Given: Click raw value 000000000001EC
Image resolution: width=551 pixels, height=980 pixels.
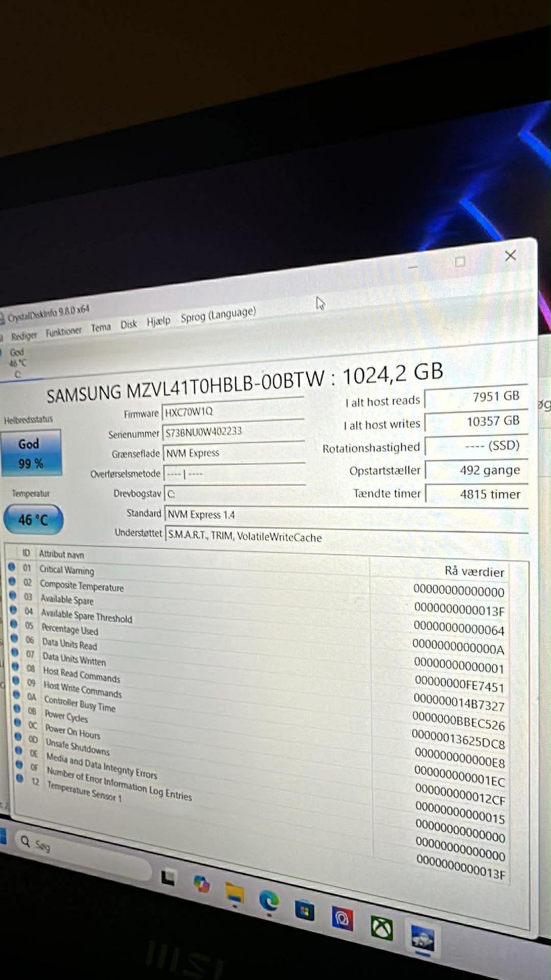Looking at the screenshot, I should (x=460, y=777).
